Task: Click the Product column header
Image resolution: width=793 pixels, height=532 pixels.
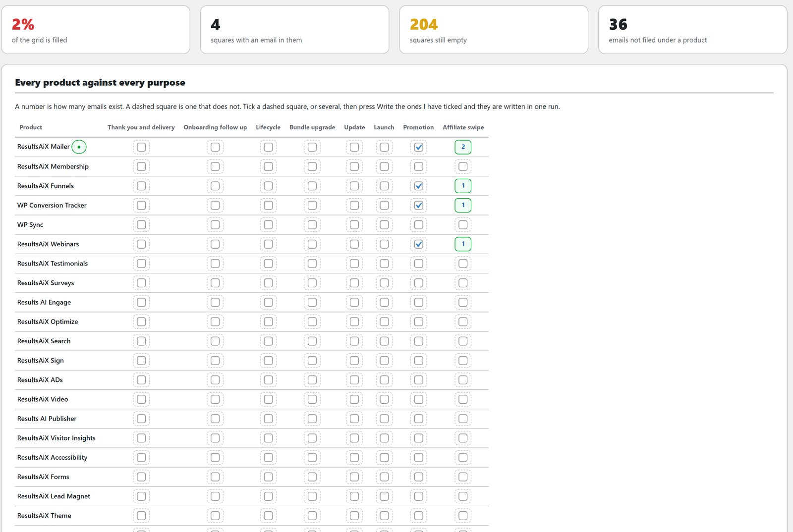Action: (x=31, y=127)
